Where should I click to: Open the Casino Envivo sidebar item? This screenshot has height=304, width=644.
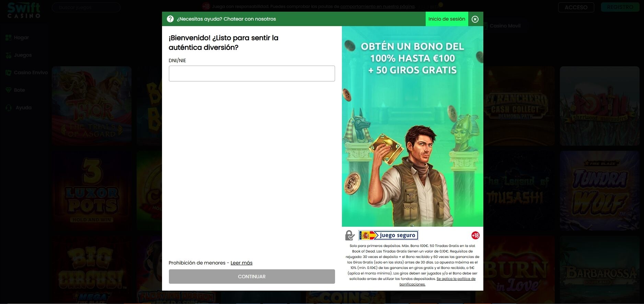31,72
